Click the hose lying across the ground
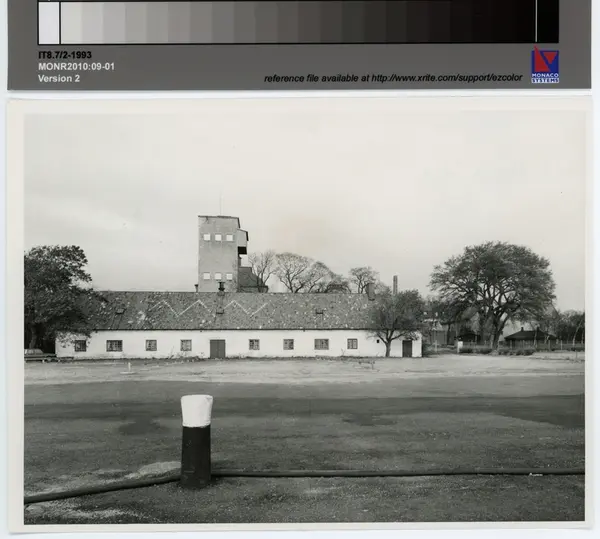 (x=400, y=472)
